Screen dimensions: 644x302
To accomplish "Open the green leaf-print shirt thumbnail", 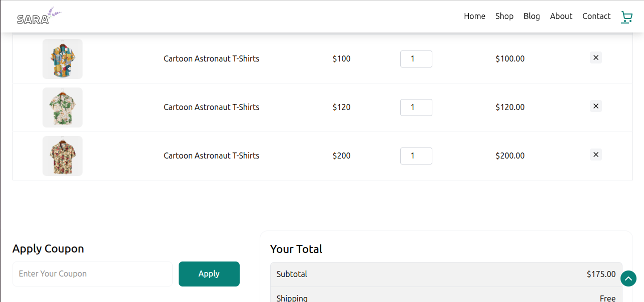I will [63, 107].
